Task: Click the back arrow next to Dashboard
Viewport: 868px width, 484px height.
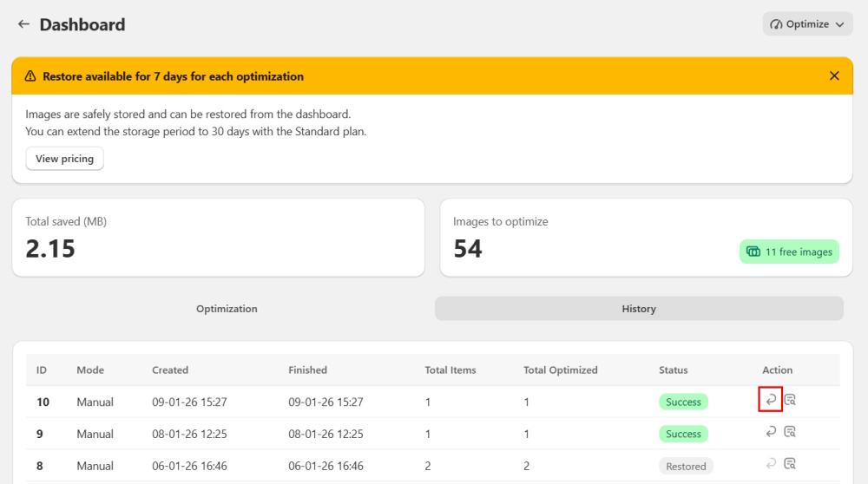Action: pyautogui.click(x=23, y=25)
